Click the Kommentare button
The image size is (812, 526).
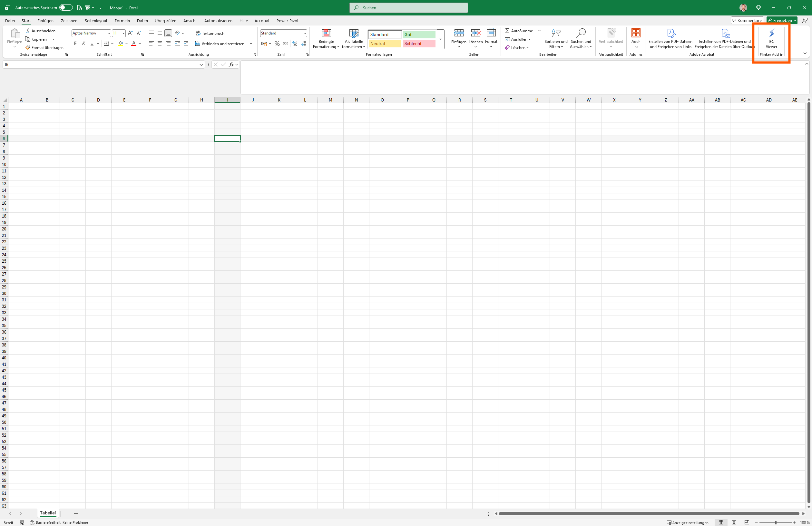click(x=747, y=21)
